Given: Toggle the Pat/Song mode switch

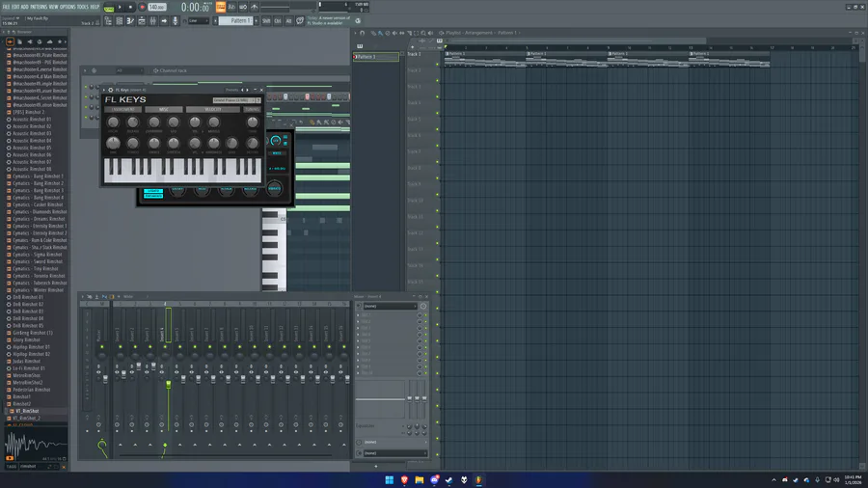Looking at the screenshot, I should 109,8.
